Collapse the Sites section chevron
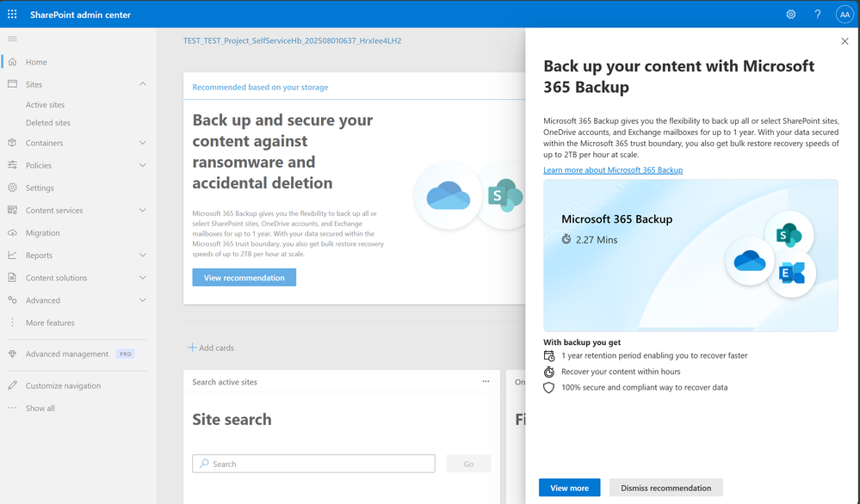This screenshot has width=860, height=504. pos(143,84)
